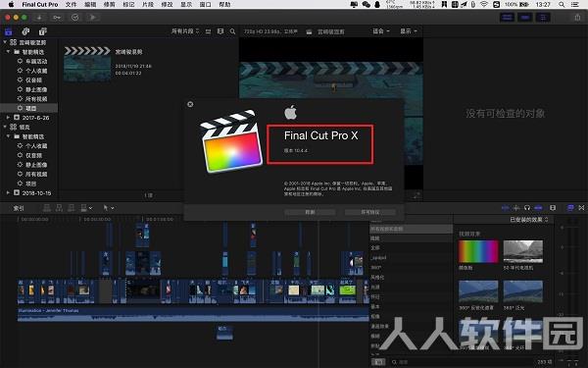Open the 索引 timeline index
Image resolution: width=588 pixels, height=368 pixels.
point(19,208)
